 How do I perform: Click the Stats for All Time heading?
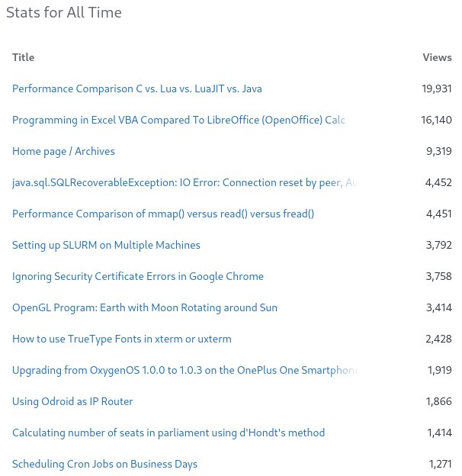(x=63, y=13)
